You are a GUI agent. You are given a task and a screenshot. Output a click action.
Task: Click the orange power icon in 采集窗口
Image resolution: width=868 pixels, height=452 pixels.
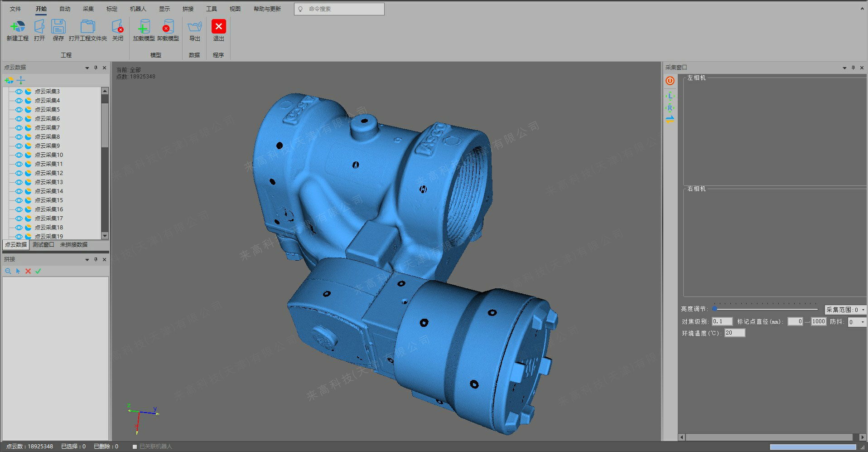(670, 81)
